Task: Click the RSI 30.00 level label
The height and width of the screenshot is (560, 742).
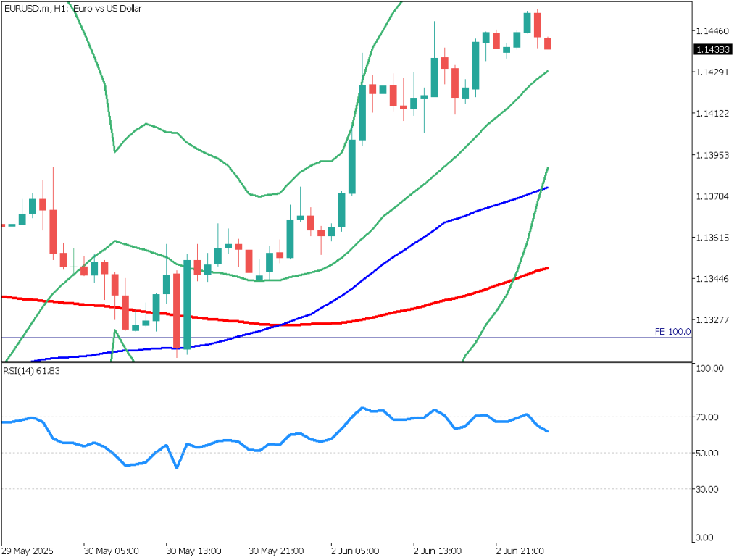Action: (708, 490)
